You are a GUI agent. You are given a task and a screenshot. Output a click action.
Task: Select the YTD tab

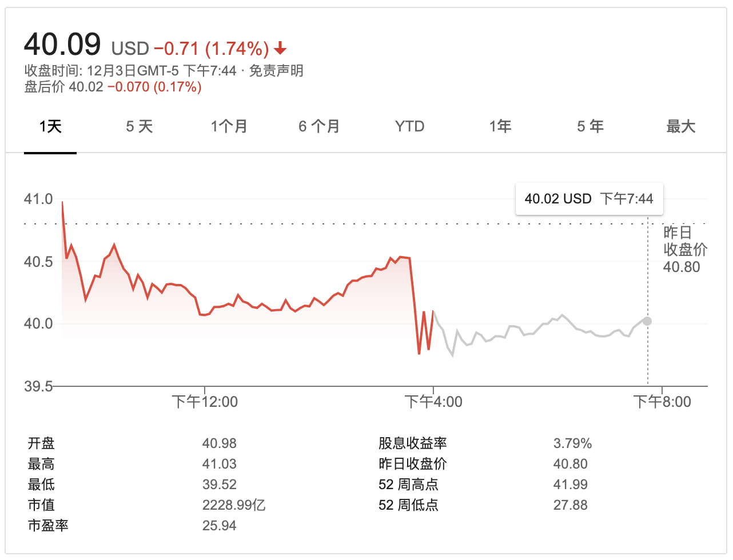click(x=409, y=126)
